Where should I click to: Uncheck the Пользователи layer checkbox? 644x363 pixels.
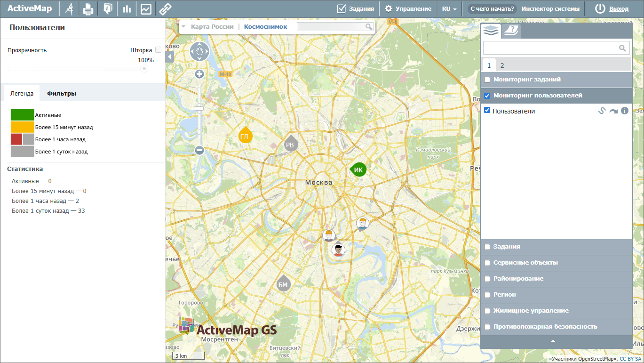tap(487, 111)
